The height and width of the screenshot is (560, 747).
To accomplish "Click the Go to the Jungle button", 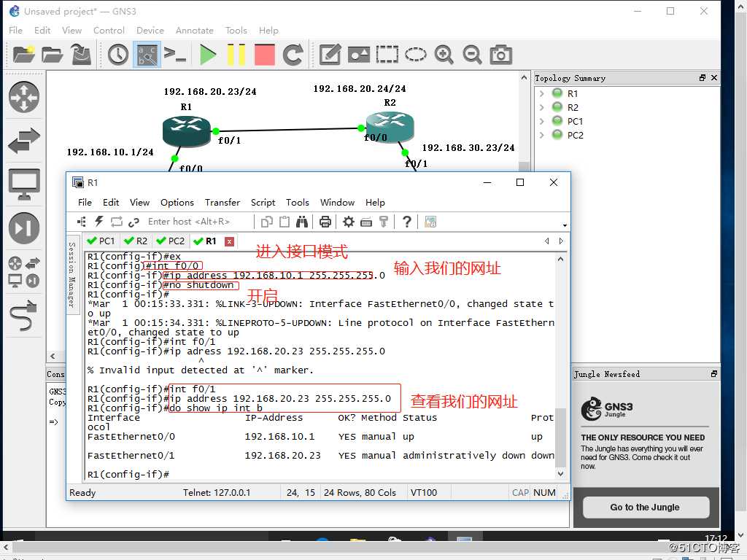I will coord(645,507).
